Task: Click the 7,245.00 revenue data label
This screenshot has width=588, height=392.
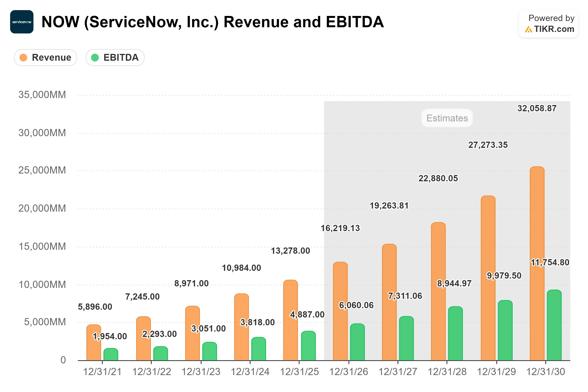Action: pos(142,297)
